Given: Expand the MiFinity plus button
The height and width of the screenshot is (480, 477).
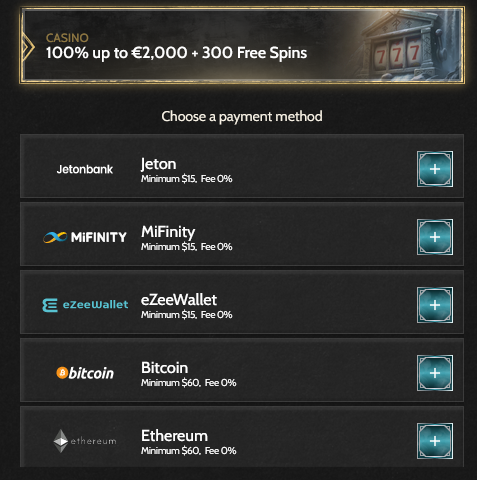Looking at the screenshot, I should pyautogui.click(x=435, y=237).
